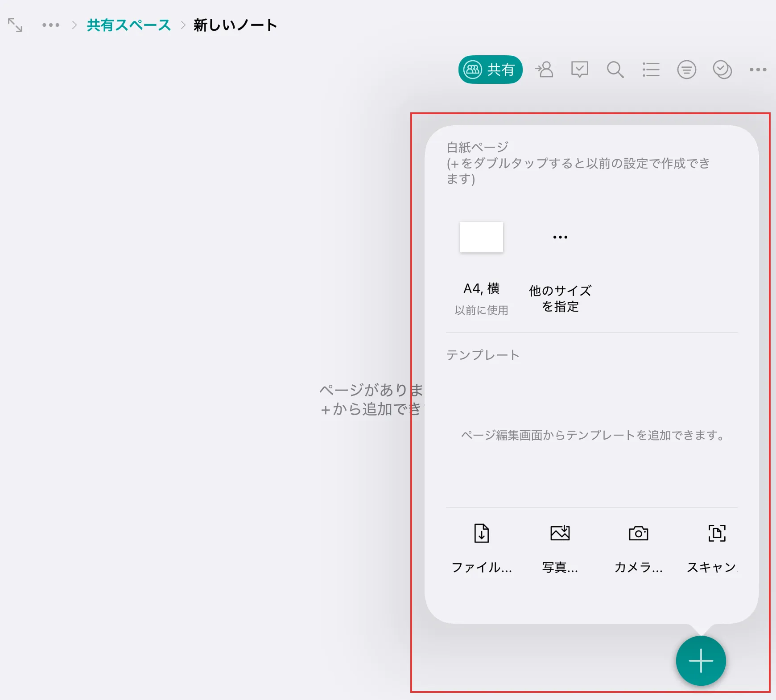Tap the note title 新しいノート
This screenshot has height=700, width=776.
pos(234,25)
